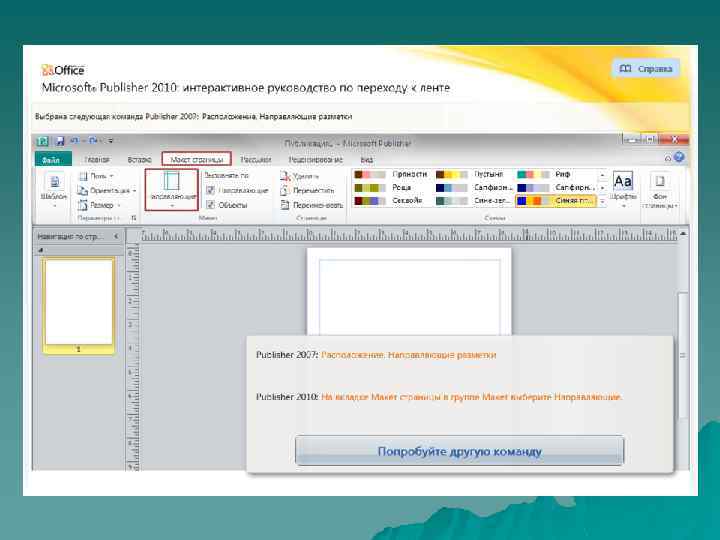Viewport: 720px width, 540px height.
Task: Minimize the ribbon with the caret icon
Action: 668,158
